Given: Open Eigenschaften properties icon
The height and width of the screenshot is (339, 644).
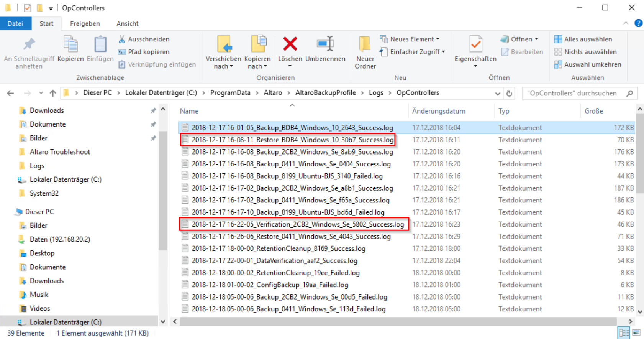Looking at the screenshot, I should click(475, 45).
